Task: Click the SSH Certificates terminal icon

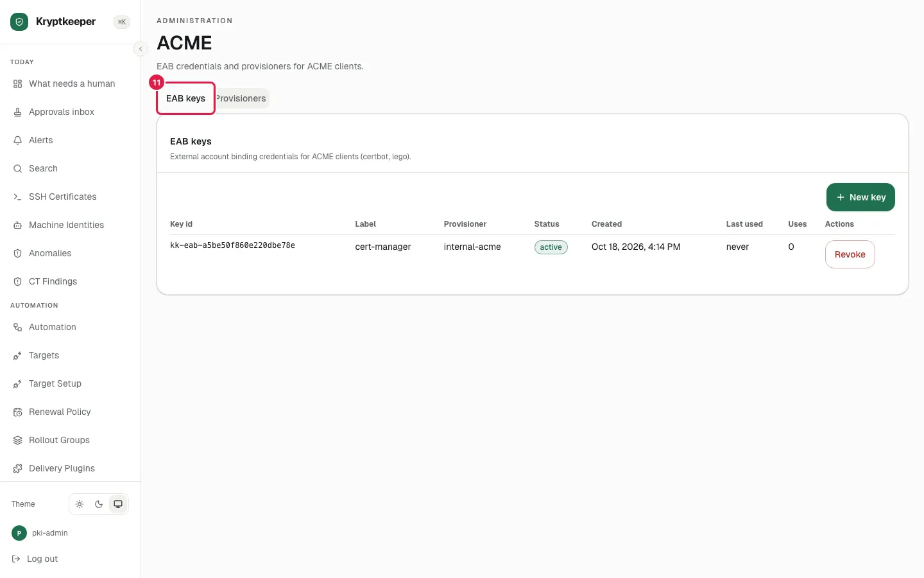Action: (x=17, y=197)
